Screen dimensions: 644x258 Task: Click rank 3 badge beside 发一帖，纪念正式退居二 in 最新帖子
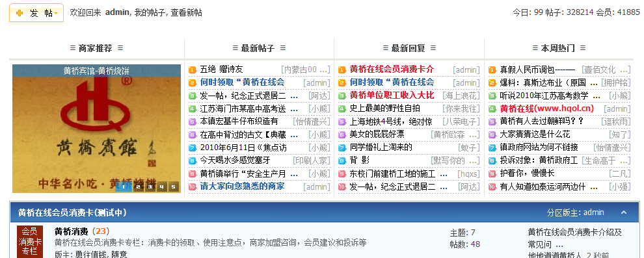(x=193, y=96)
